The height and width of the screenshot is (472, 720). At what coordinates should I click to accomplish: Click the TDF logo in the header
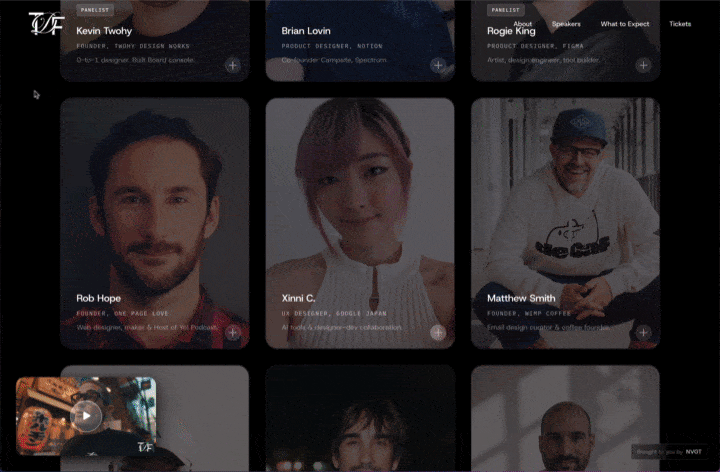(x=45, y=22)
